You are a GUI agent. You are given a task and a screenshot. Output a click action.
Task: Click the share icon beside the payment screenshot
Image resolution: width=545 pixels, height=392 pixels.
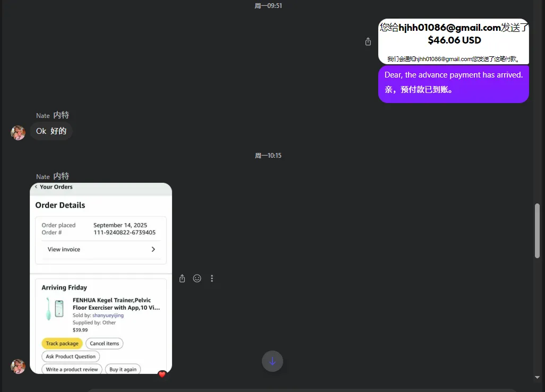368,42
